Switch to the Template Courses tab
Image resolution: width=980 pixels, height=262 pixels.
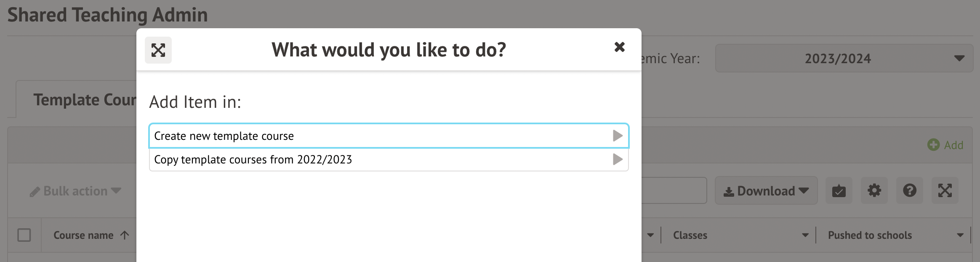(x=84, y=100)
